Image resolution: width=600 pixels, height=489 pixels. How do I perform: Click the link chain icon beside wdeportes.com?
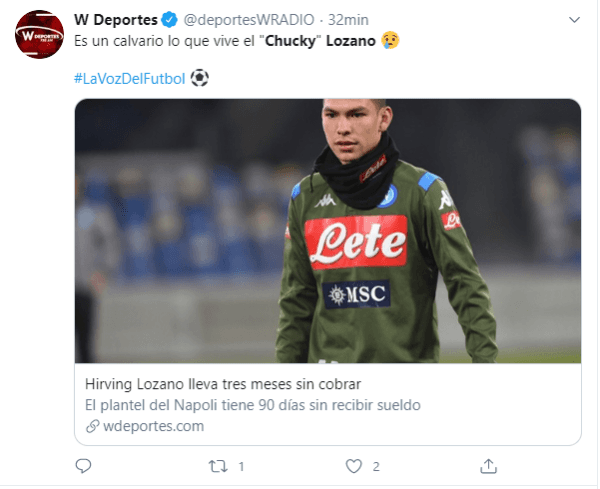93,426
